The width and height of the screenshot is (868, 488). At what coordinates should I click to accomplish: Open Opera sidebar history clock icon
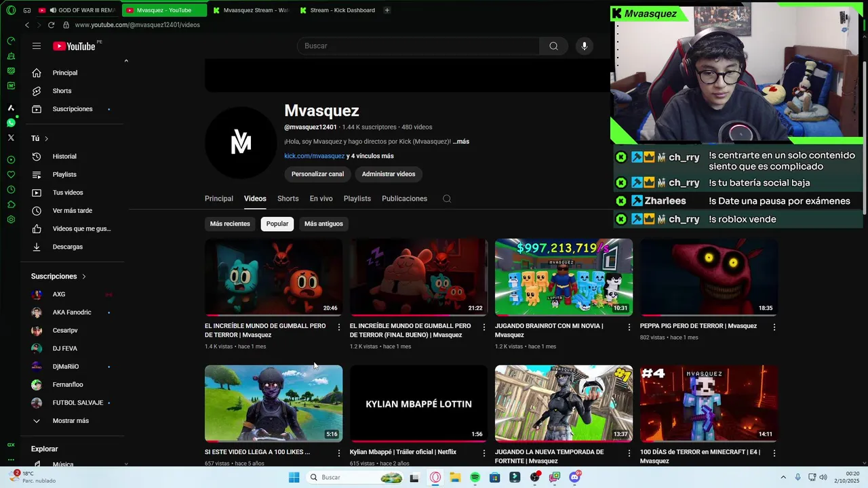click(x=11, y=189)
